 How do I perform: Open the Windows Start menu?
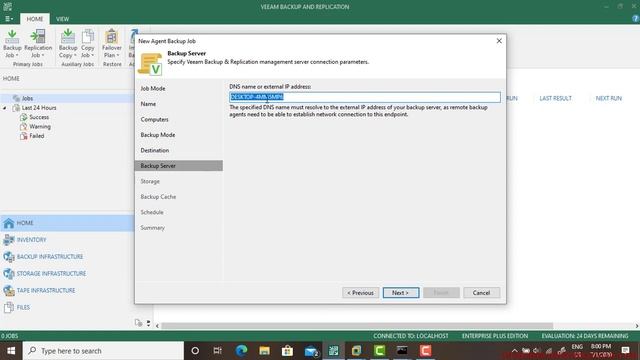point(11,351)
